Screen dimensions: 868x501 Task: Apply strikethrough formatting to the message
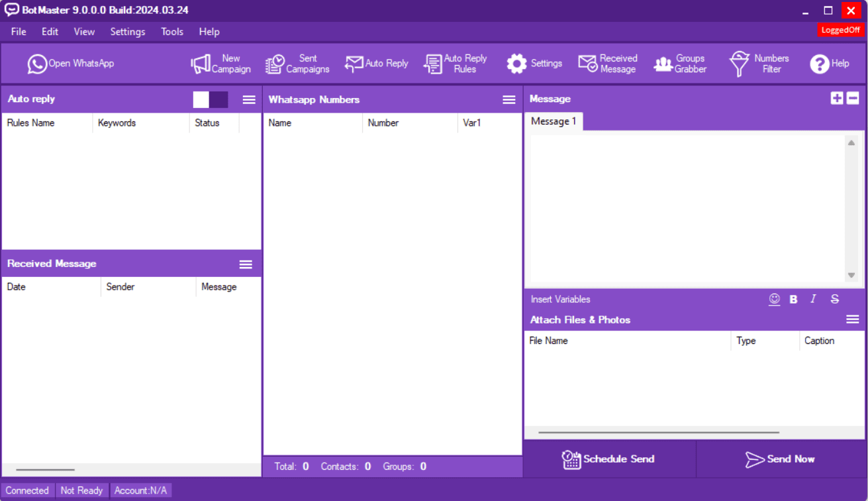pyautogui.click(x=834, y=299)
